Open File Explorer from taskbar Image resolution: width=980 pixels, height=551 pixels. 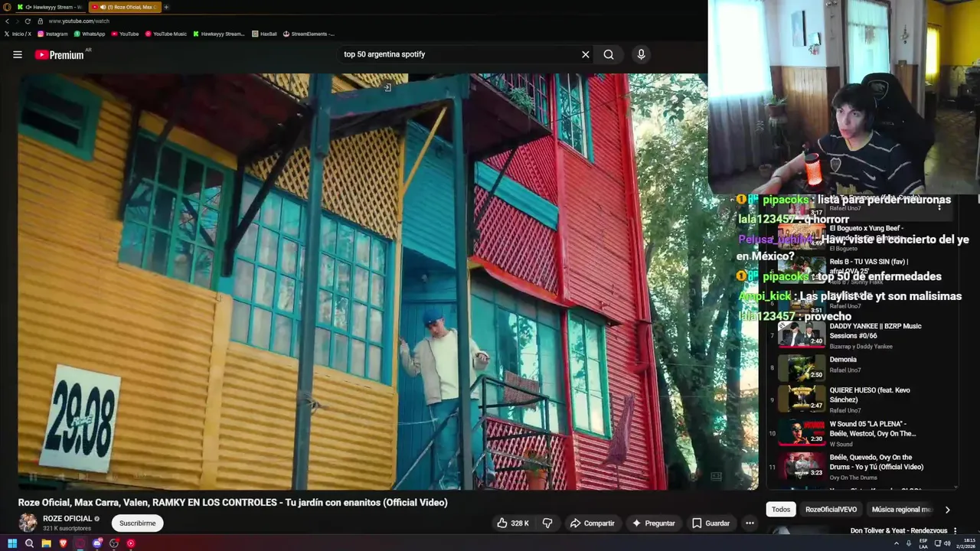pos(46,543)
